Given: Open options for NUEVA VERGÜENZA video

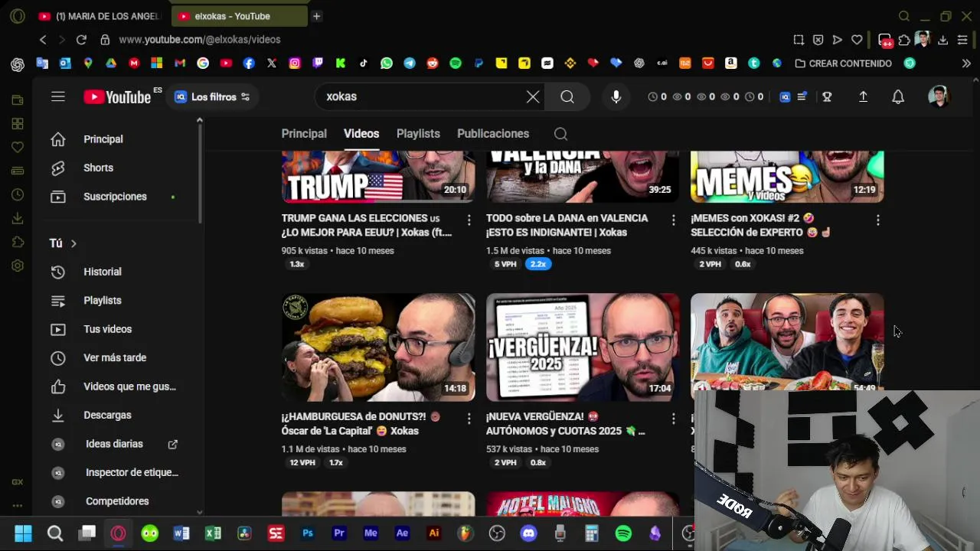Looking at the screenshot, I should click(x=673, y=419).
